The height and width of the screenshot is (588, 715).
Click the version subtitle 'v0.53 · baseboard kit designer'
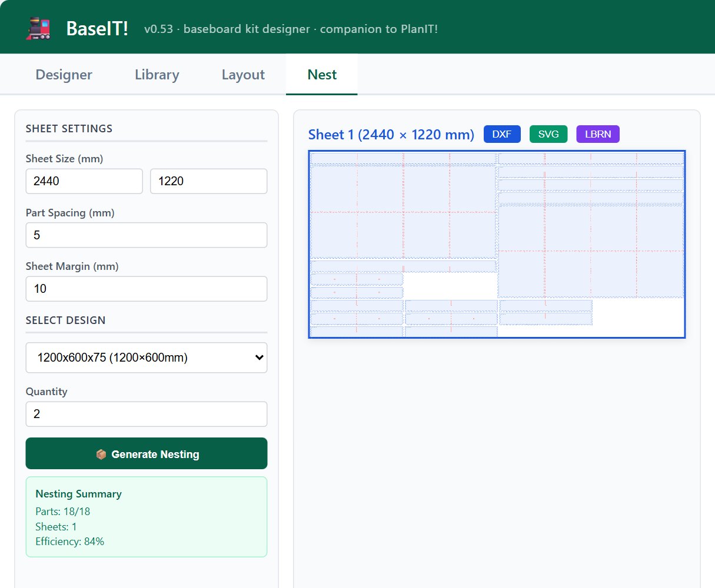click(227, 29)
